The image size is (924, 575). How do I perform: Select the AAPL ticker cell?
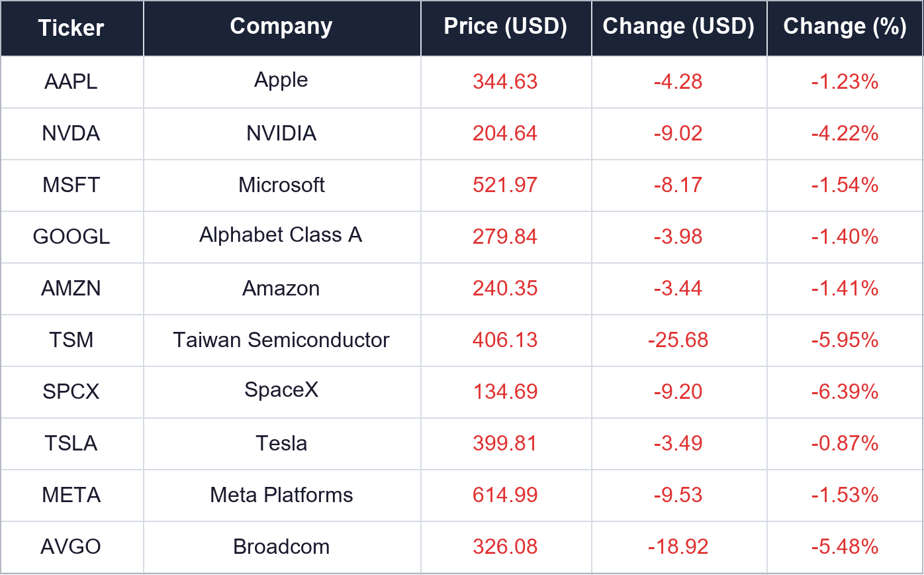point(71,81)
